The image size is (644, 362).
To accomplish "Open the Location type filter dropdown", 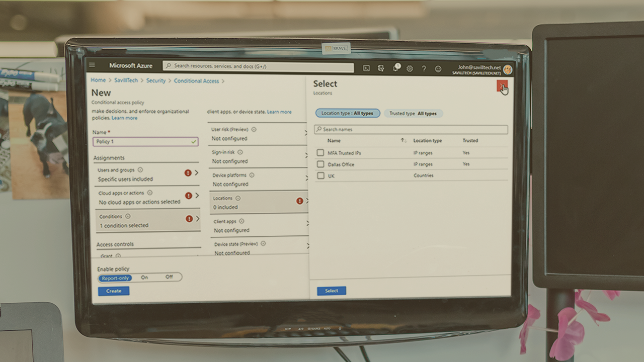I will pyautogui.click(x=347, y=114).
